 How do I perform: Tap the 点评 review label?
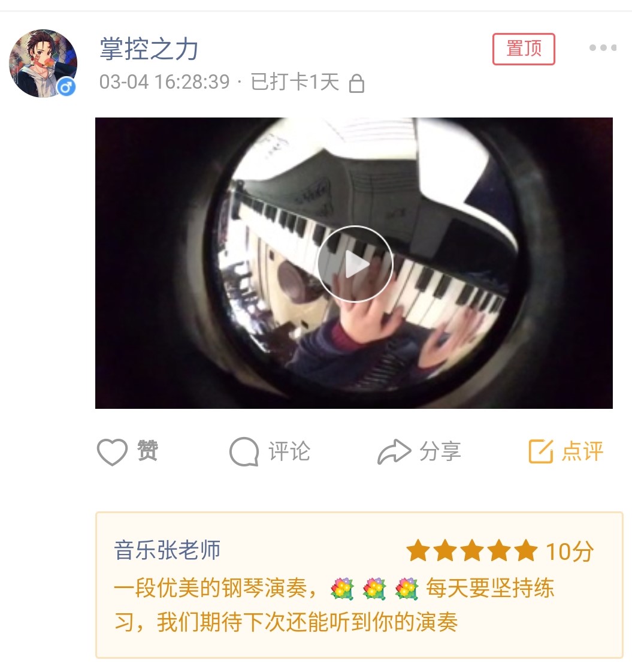click(x=582, y=451)
